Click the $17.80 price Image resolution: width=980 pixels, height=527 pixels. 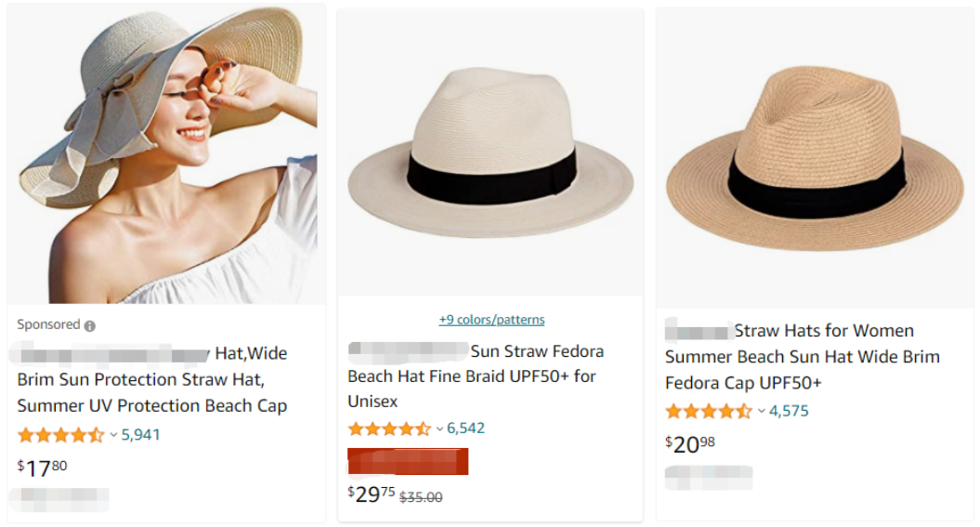tap(43, 468)
